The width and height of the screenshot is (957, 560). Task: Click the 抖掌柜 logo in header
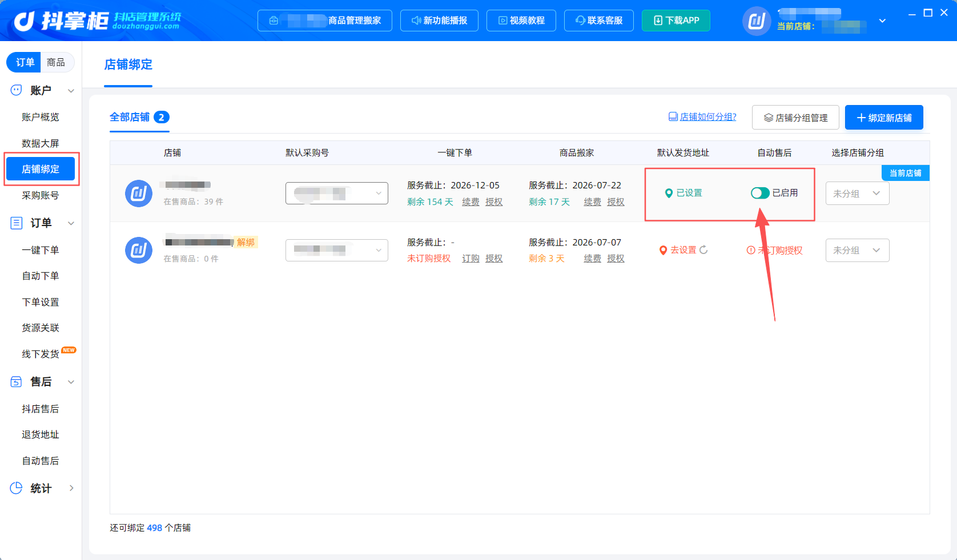pos(97,21)
